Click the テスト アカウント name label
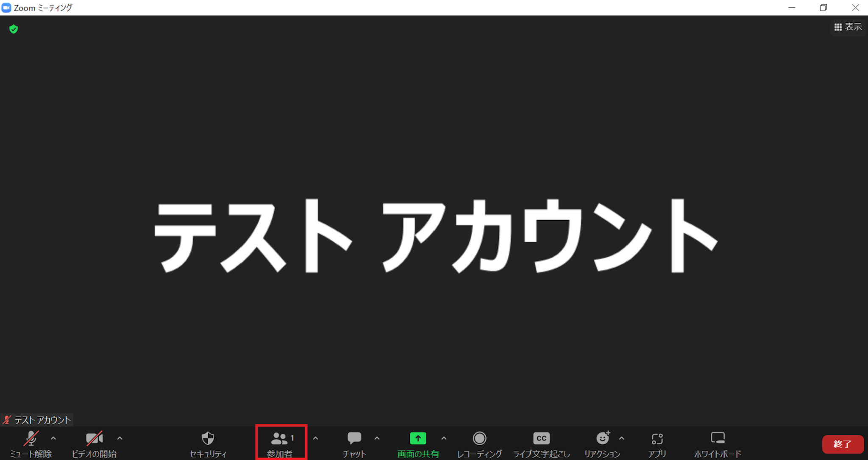The height and width of the screenshot is (460, 868). point(42,420)
